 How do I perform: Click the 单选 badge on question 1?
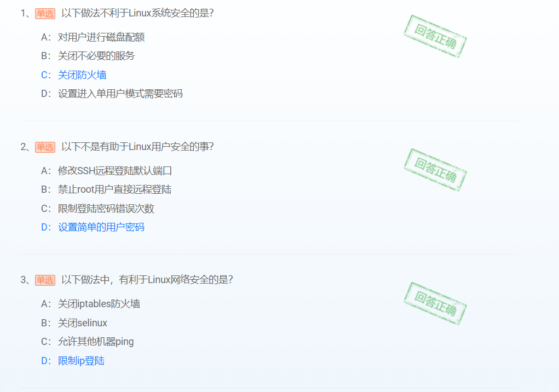45,14
